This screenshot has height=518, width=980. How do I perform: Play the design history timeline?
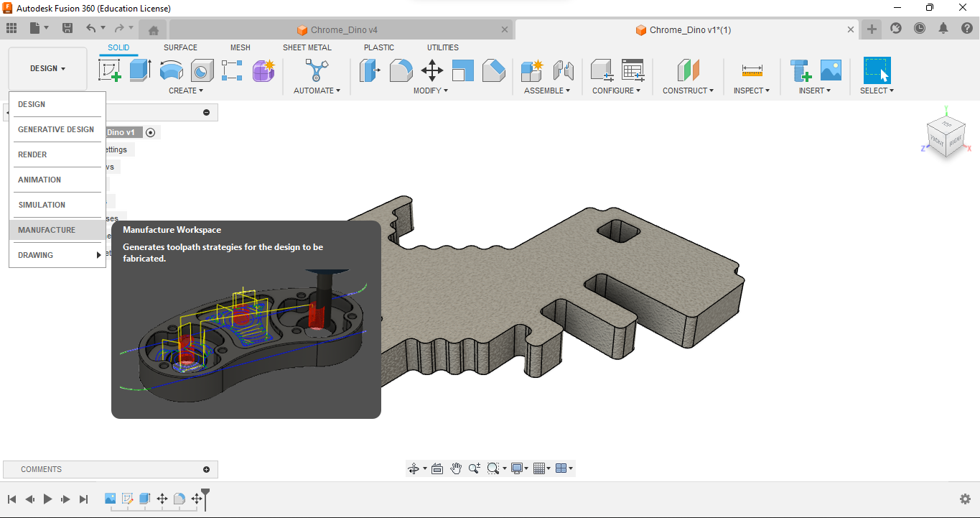(x=47, y=499)
